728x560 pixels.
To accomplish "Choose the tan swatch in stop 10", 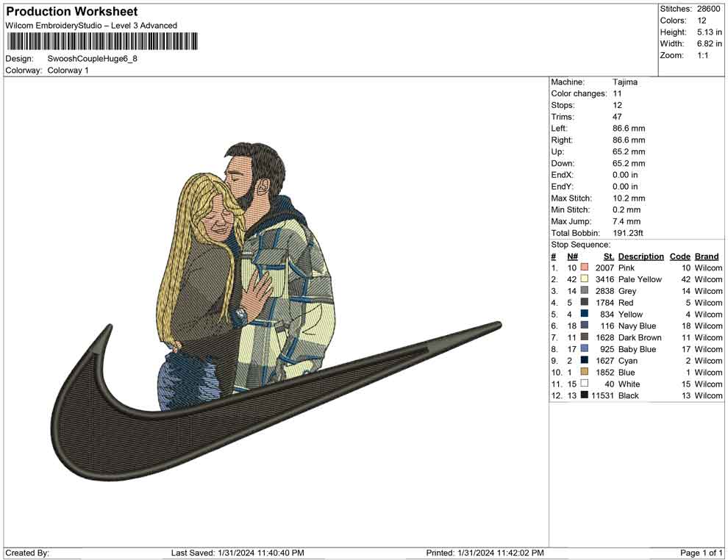I will pos(585,372).
